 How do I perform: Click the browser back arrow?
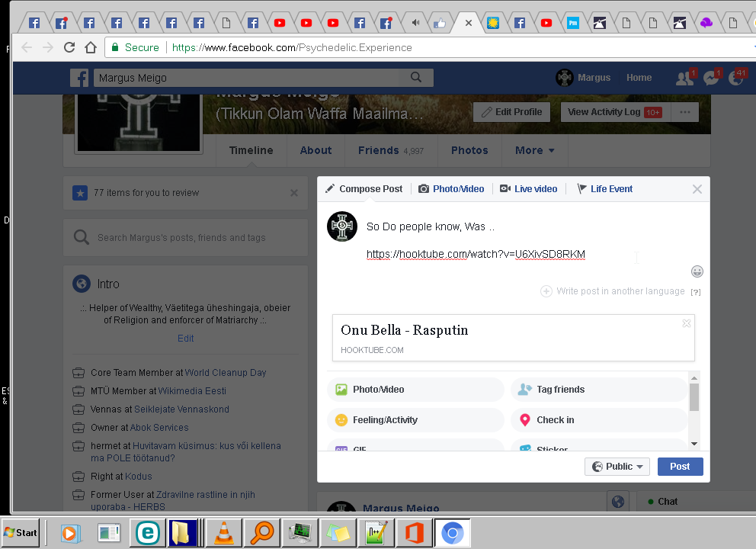[x=27, y=47]
